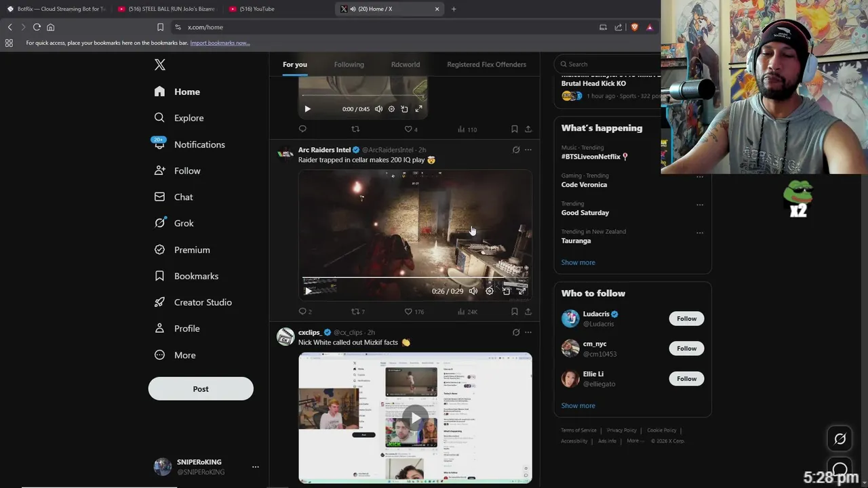Follow Ellie Li

click(686, 379)
